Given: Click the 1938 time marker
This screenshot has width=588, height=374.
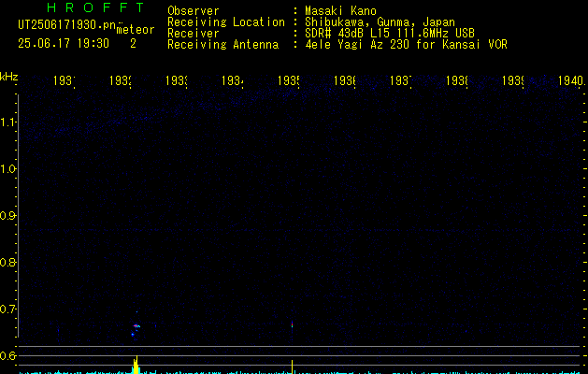Looking at the screenshot, I should point(457,80).
